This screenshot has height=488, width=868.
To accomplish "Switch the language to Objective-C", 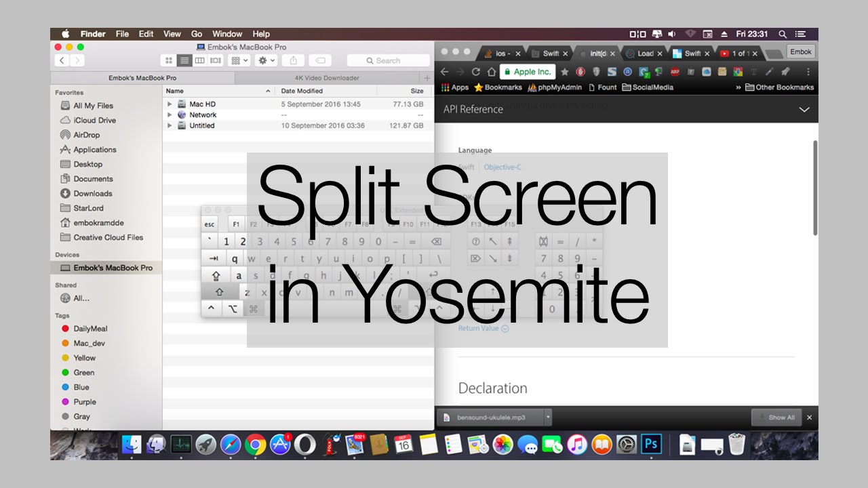I will pos(502,167).
